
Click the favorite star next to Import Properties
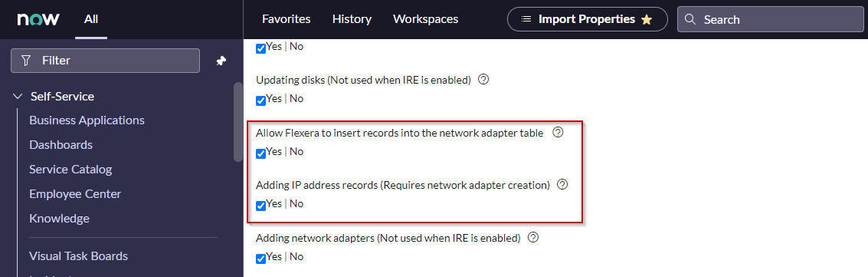click(x=646, y=19)
